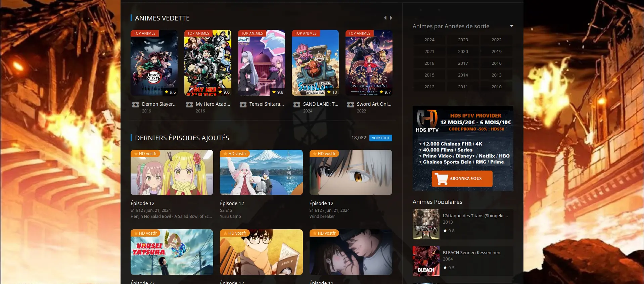The width and height of the screenshot is (644, 284).
Task: Click SAND LAND: T... title link
Action: [321, 104]
